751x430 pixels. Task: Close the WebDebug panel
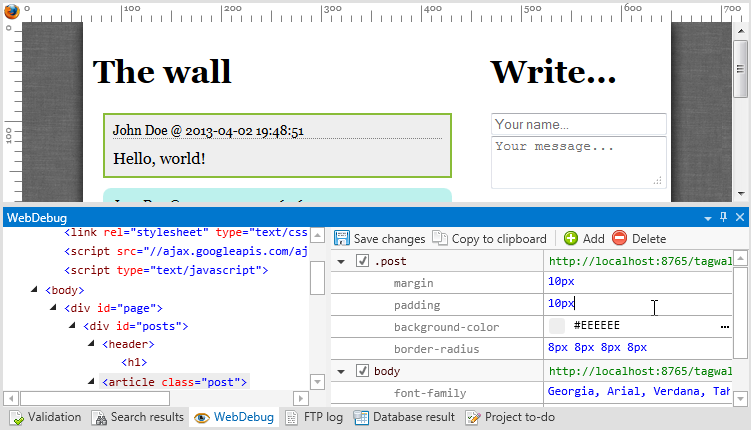click(x=740, y=217)
